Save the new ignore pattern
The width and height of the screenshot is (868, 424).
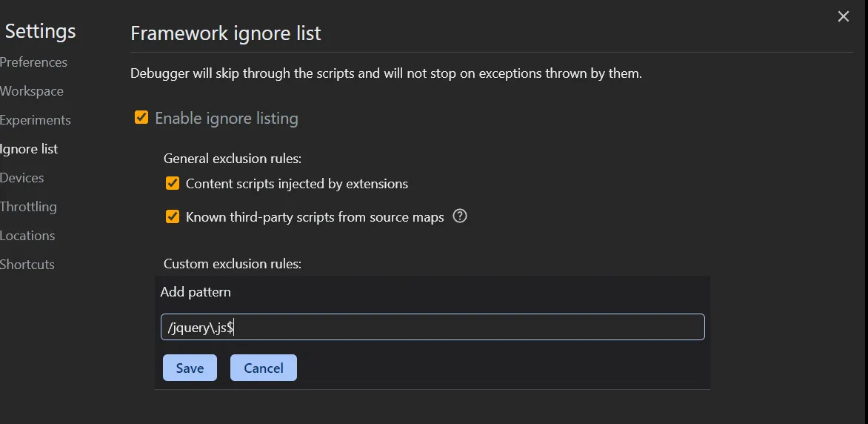[x=190, y=368]
